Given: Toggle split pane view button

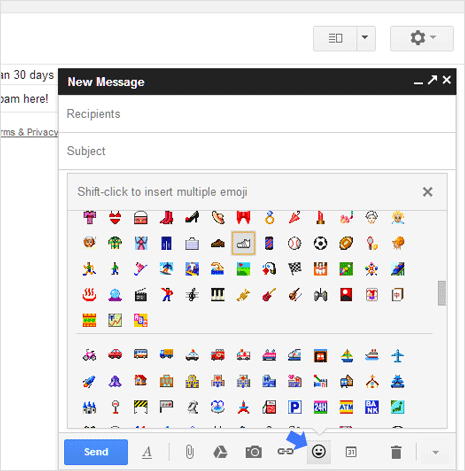Looking at the screenshot, I should [335, 38].
